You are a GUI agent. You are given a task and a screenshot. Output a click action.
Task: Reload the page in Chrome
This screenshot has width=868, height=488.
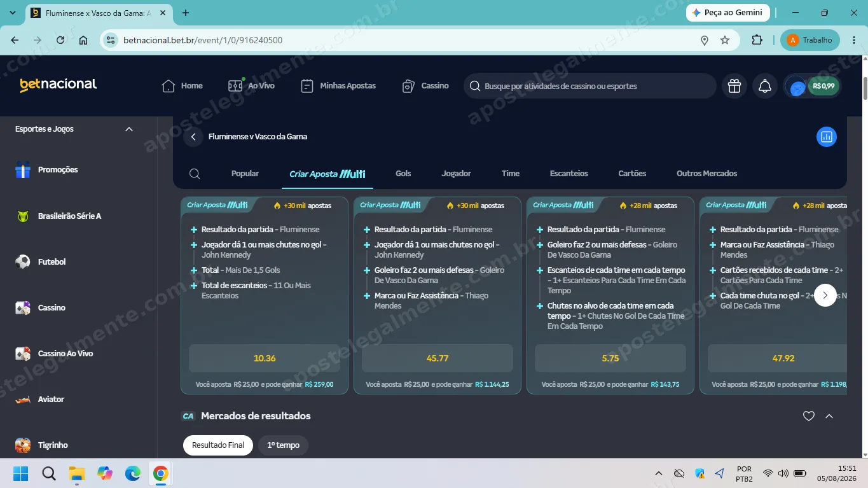(x=60, y=40)
